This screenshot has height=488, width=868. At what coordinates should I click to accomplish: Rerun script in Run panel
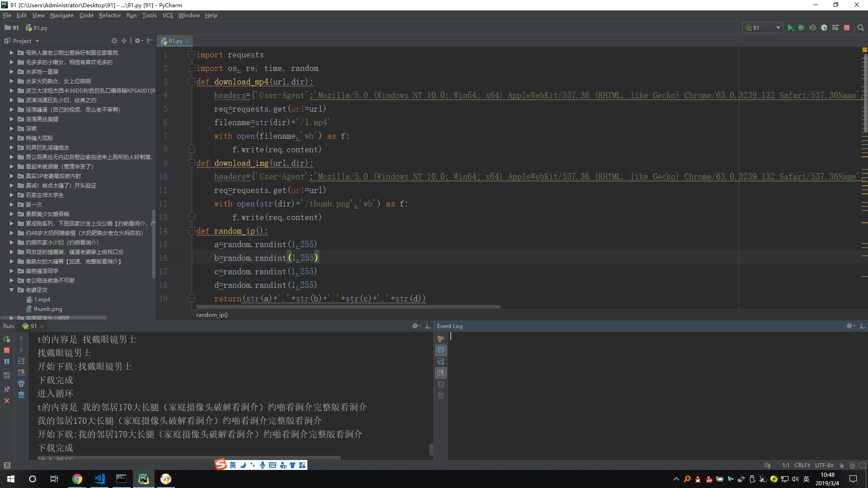click(x=7, y=339)
